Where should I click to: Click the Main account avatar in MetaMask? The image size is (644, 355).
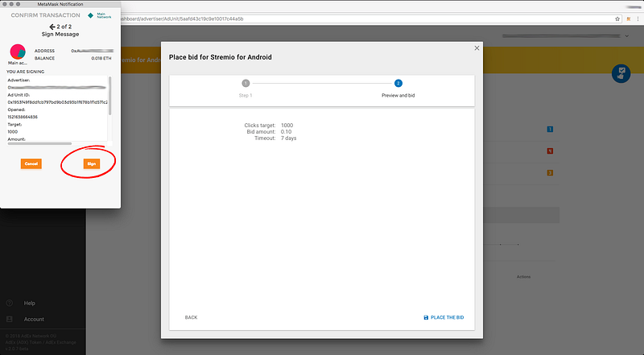tap(18, 52)
